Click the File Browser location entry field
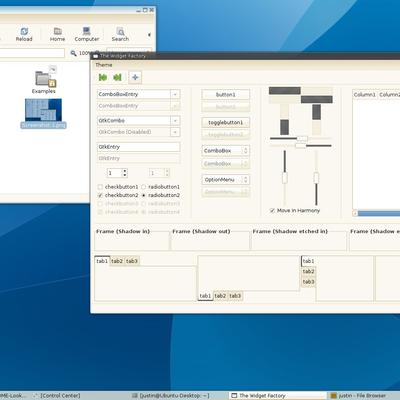Image resolution: width=400 pixels, height=400 pixels. [x=32, y=53]
